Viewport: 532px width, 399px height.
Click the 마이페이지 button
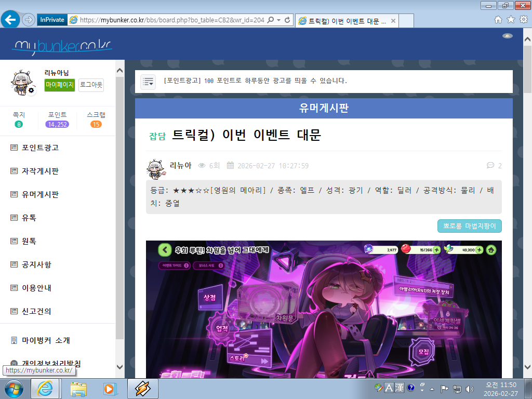click(60, 85)
